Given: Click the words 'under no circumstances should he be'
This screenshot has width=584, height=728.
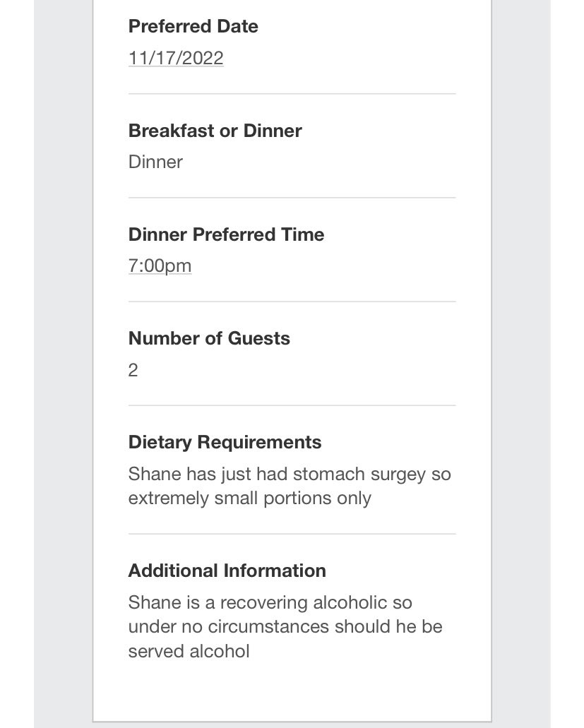Looking at the screenshot, I should (x=285, y=627).
